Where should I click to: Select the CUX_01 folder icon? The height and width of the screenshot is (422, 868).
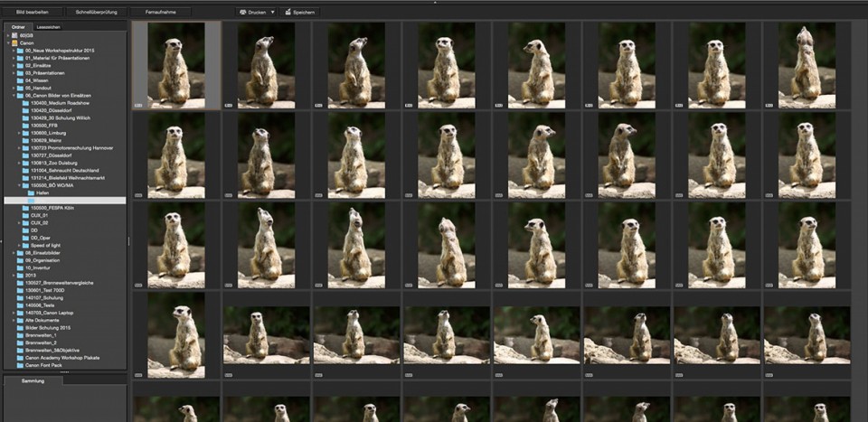(25, 215)
